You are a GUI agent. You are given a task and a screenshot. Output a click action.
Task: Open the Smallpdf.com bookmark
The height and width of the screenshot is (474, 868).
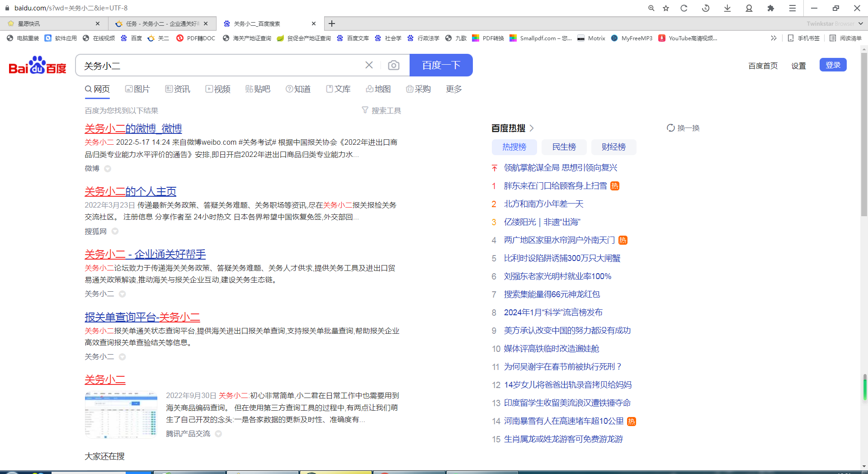(541, 38)
